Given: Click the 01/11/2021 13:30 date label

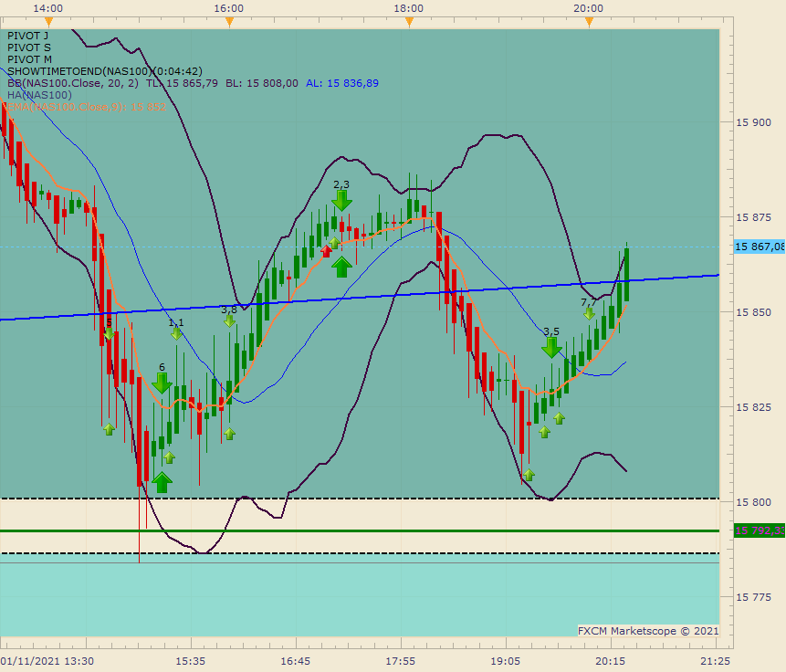Looking at the screenshot, I should pyautogui.click(x=47, y=661).
